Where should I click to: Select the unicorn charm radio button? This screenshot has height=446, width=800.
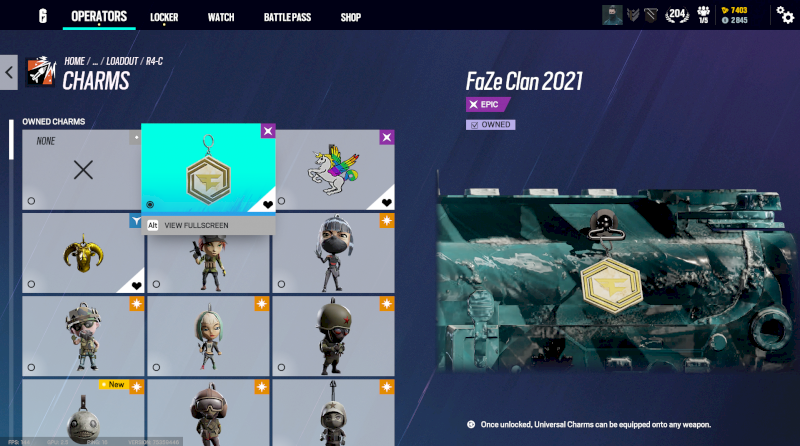click(x=282, y=201)
